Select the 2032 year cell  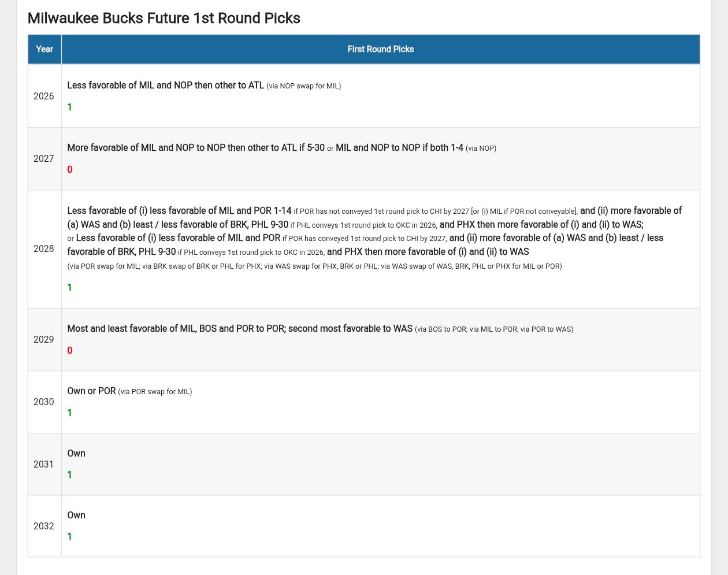44,526
